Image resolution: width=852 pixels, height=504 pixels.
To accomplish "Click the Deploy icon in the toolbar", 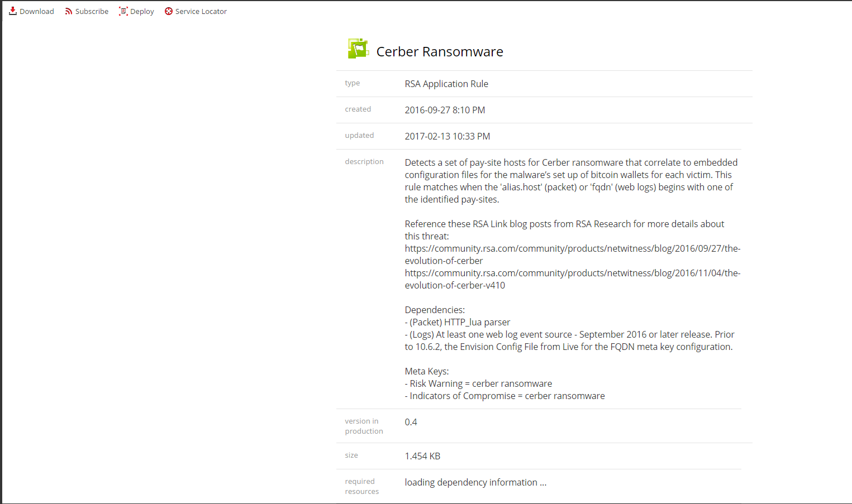I will (123, 11).
